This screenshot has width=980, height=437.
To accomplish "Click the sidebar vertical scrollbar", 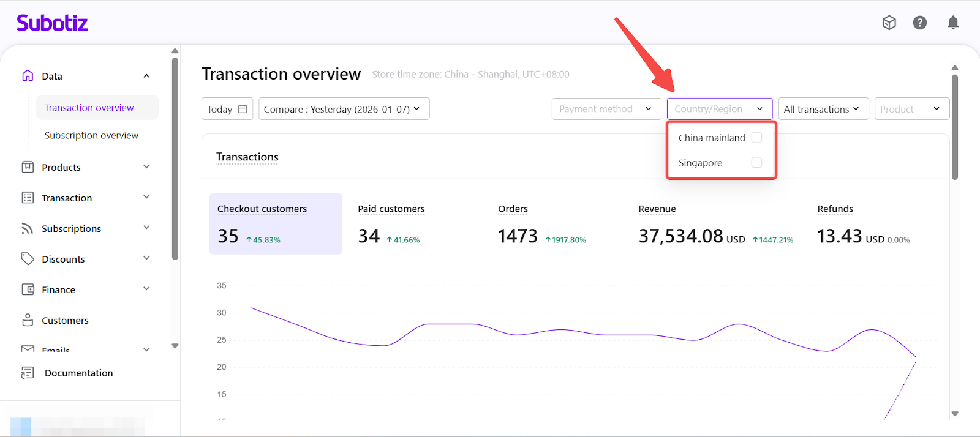I will [x=175, y=159].
